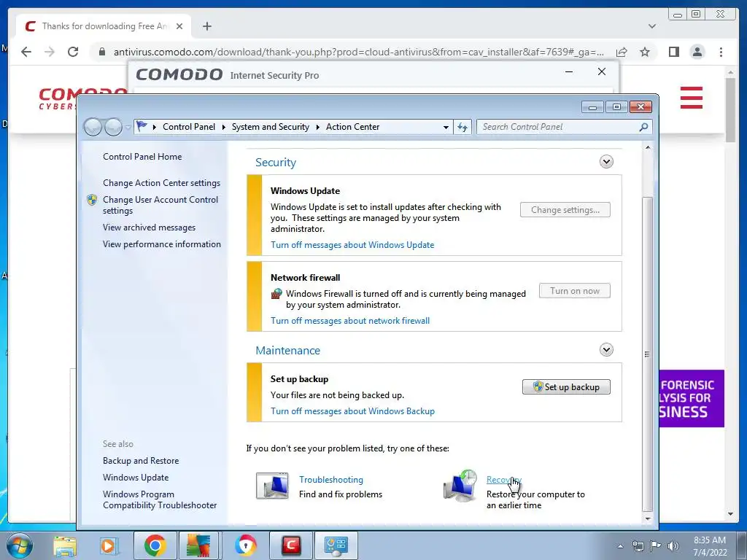Viewport: 747px width, 560px height.
Task: Open View archived messages
Action: 149,227
